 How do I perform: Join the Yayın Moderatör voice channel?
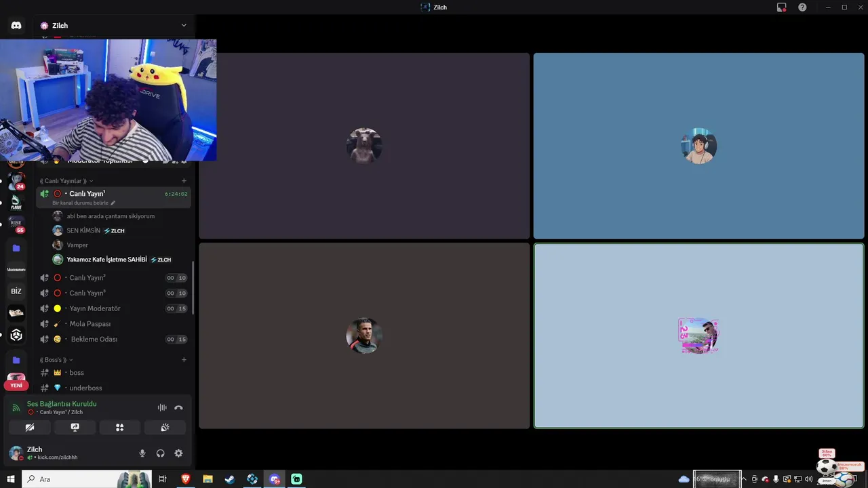point(113,308)
